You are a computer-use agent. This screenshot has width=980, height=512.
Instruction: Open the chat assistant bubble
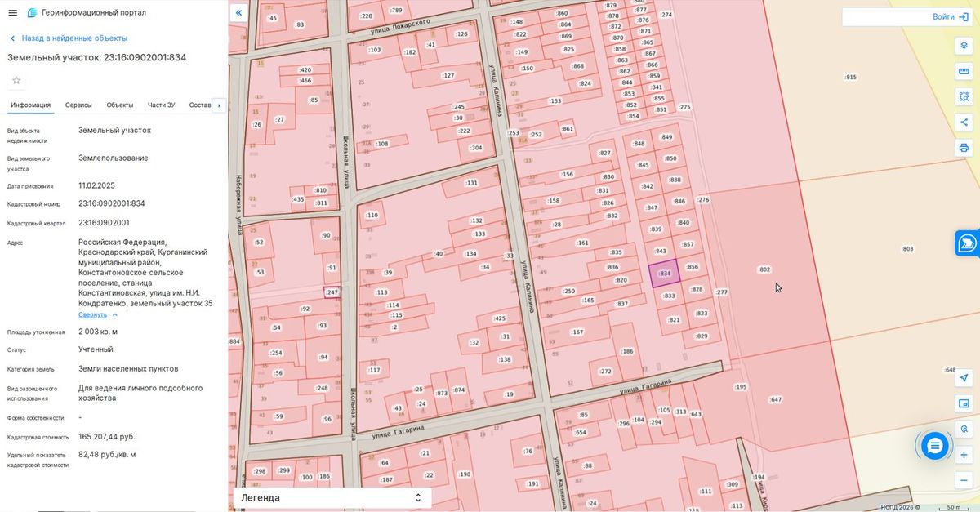(934, 445)
